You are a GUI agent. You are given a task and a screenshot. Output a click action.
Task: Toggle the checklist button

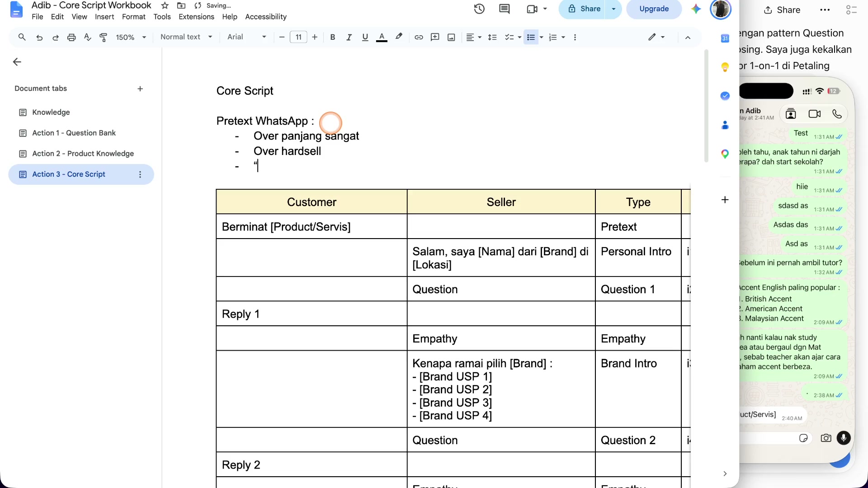click(x=509, y=37)
